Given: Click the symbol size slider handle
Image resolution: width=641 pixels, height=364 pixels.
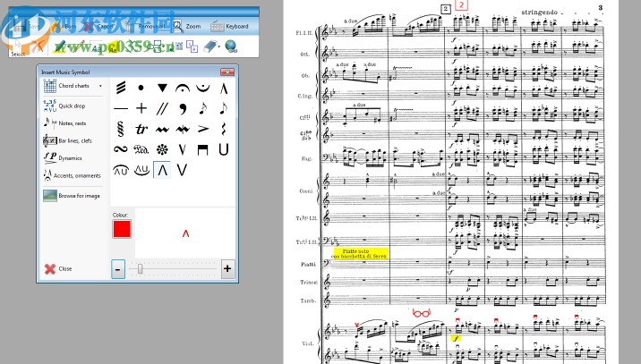Looking at the screenshot, I should 141,269.
